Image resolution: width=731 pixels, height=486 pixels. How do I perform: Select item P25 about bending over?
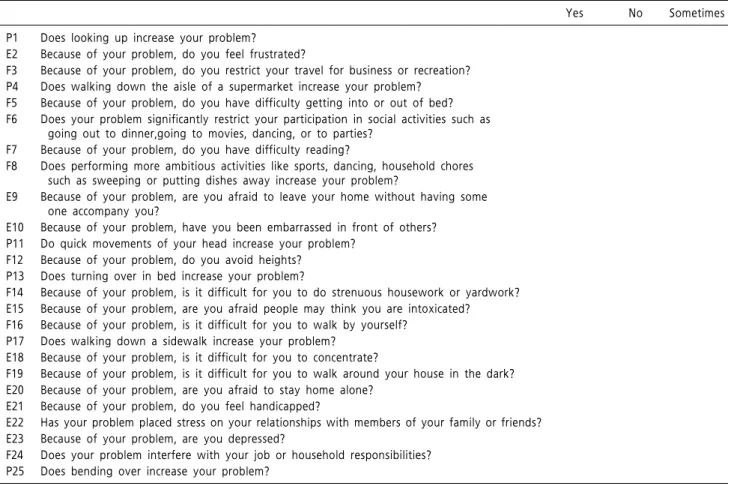click(x=155, y=472)
